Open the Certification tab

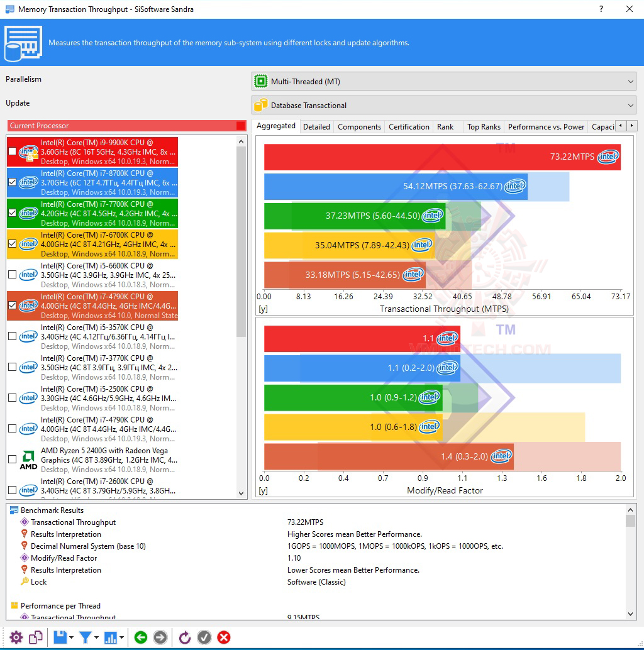[x=409, y=127]
